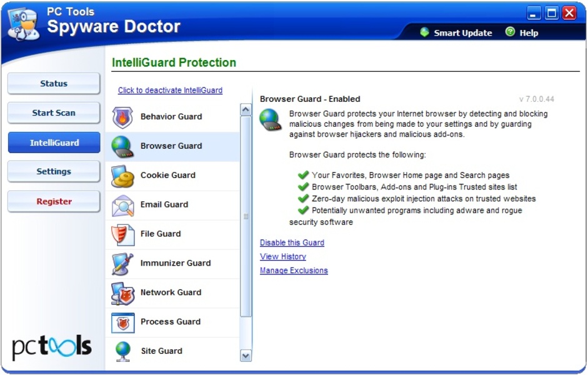The width and height of the screenshot is (588, 375).
Task: Click to deactivate IntelliGuard link
Action: point(170,91)
